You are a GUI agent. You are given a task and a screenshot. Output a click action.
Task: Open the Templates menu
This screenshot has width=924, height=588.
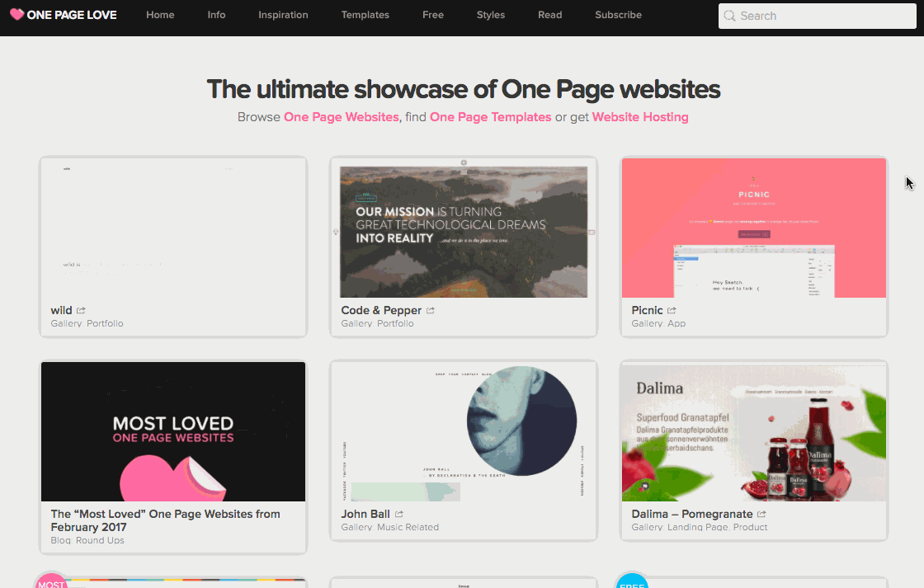tap(365, 15)
